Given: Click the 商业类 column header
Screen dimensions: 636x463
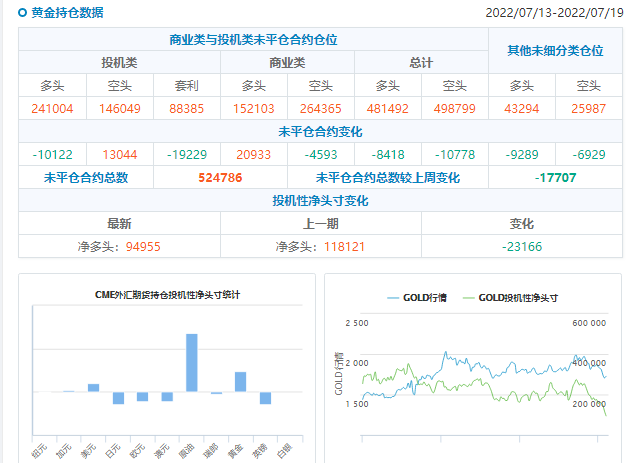Looking at the screenshot, I should click(287, 62).
